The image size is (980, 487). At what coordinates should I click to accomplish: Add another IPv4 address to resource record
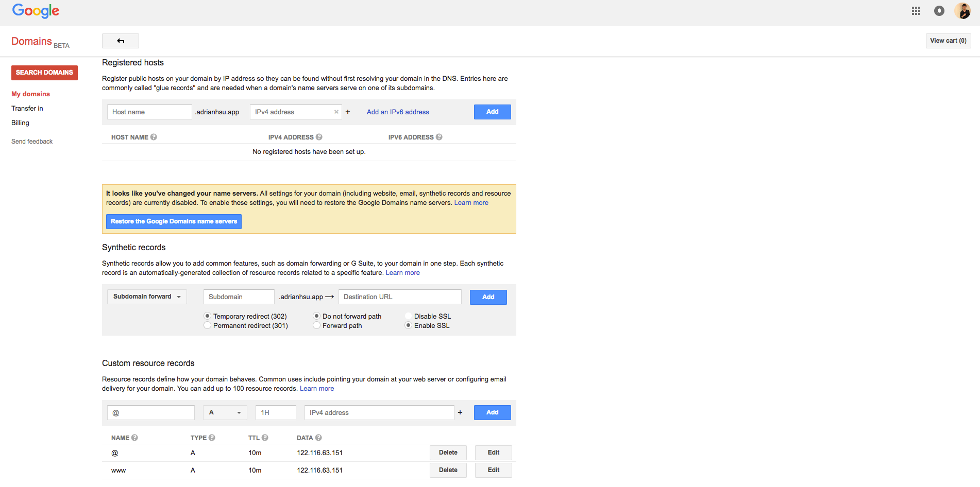click(x=460, y=412)
